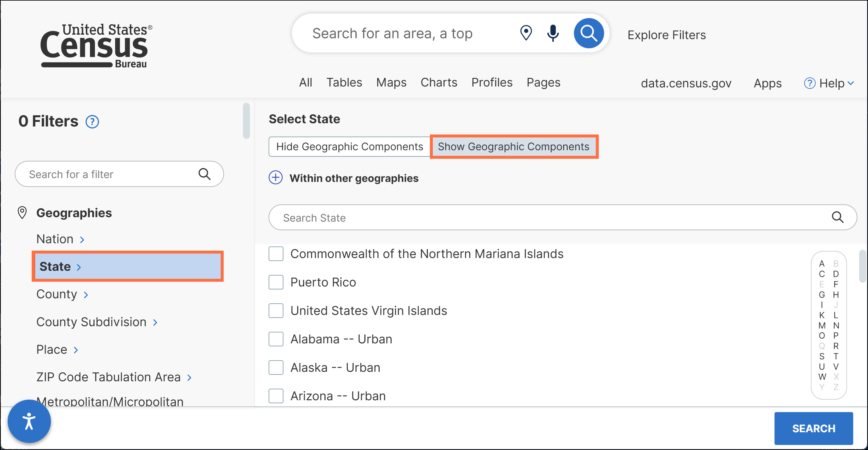Switch to the Tables tab
Image resolution: width=868 pixels, height=450 pixels.
point(344,82)
